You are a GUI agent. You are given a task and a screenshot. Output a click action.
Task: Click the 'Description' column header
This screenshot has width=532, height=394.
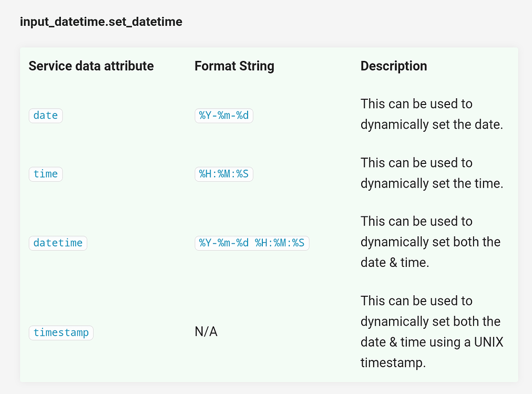point(394,66)
